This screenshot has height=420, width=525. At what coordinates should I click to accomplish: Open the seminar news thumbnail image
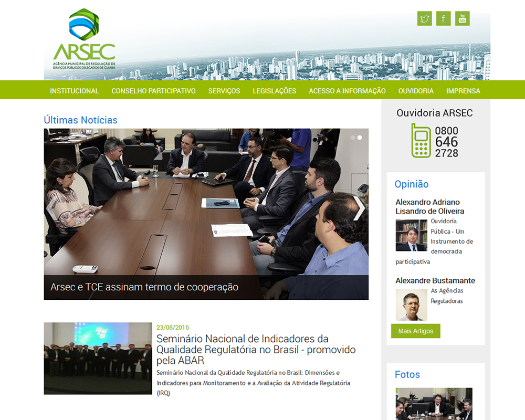(x=98, y=359)
